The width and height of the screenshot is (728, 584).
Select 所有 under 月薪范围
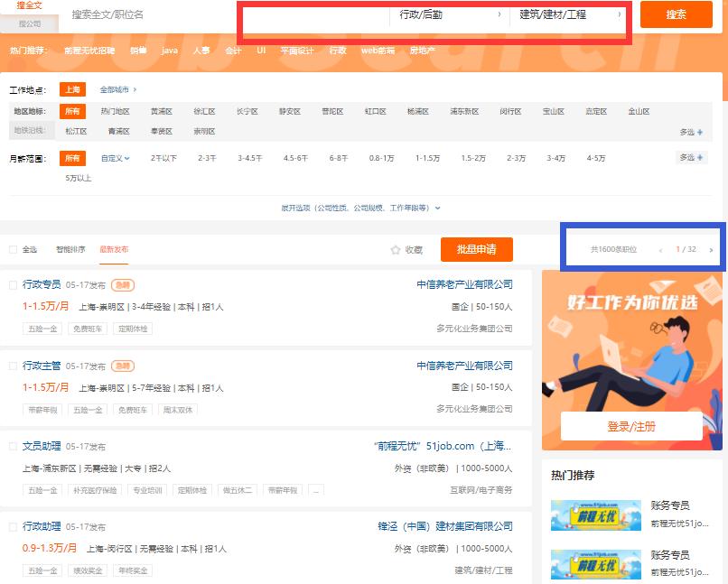click(72, 158)
